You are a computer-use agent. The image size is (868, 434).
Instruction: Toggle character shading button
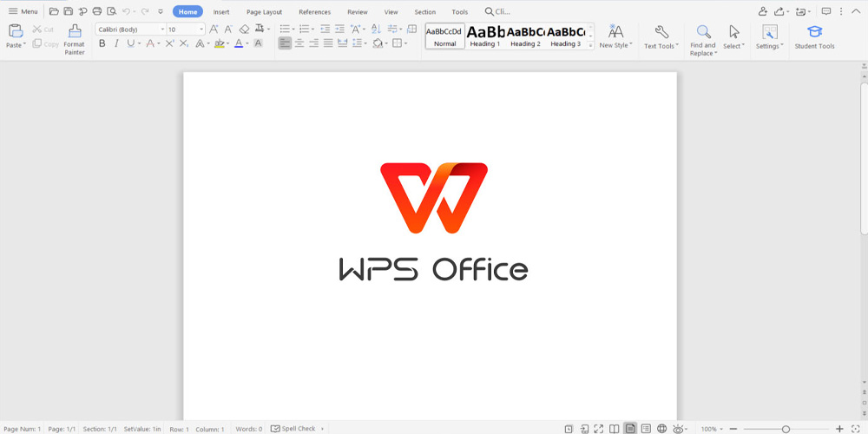pyautogui.click(x=258, y=43)
